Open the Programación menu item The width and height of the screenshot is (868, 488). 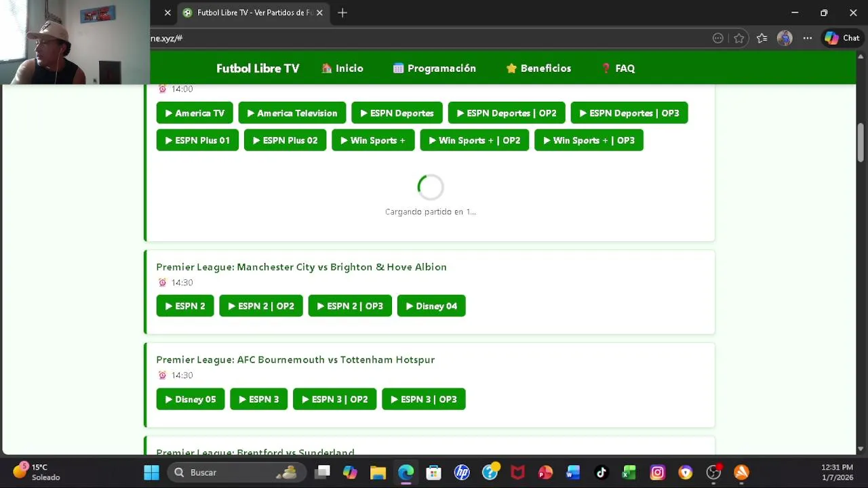(435, 68)
